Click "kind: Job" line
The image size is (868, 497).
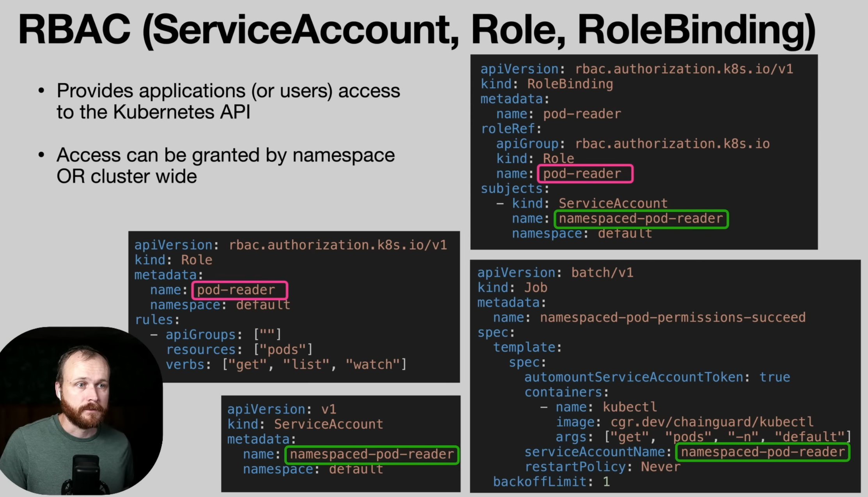(512, 288)
